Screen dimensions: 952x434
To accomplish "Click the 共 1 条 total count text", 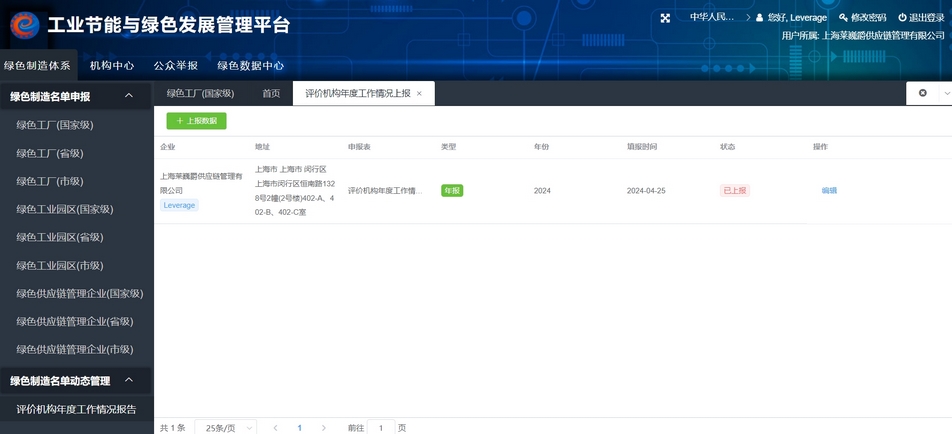I will (x=172, y=428).
